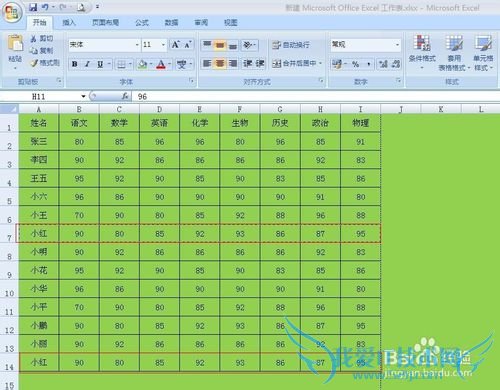Screen dimensions: 500x390
Task: Increase font size with the large A
Action: [176, 45]
